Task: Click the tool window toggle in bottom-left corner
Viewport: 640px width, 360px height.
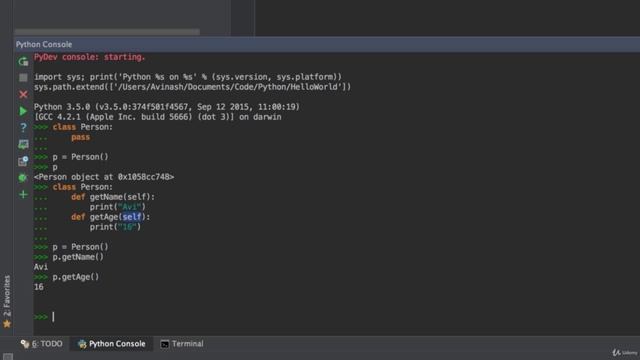Action: tap(8, 356)
